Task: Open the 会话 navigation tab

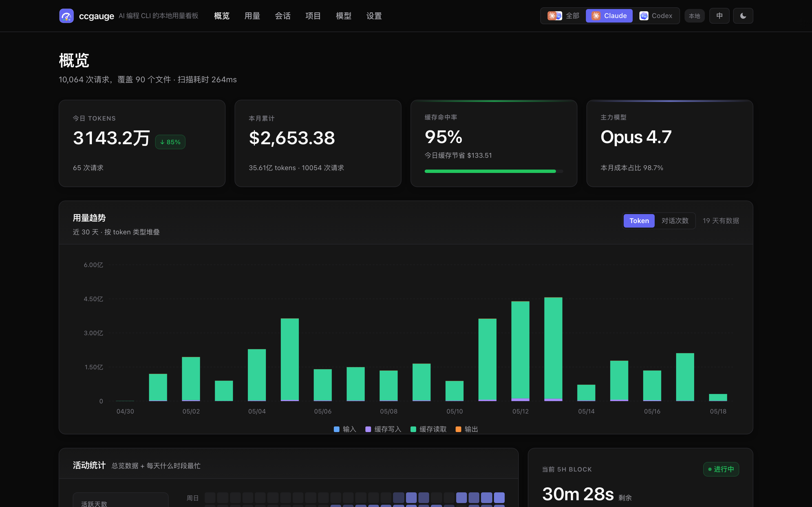Action: click(x=283, y=16)
